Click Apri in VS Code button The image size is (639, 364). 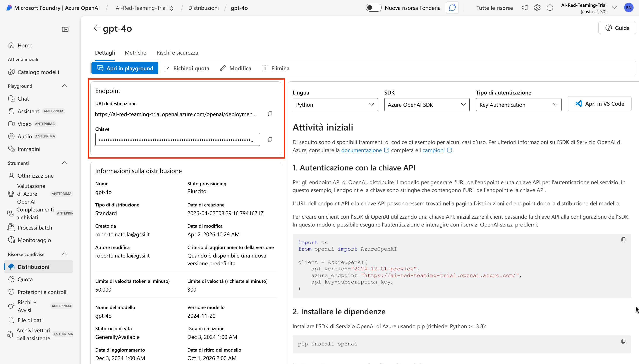pyautogui.click(x=599, y=104)
